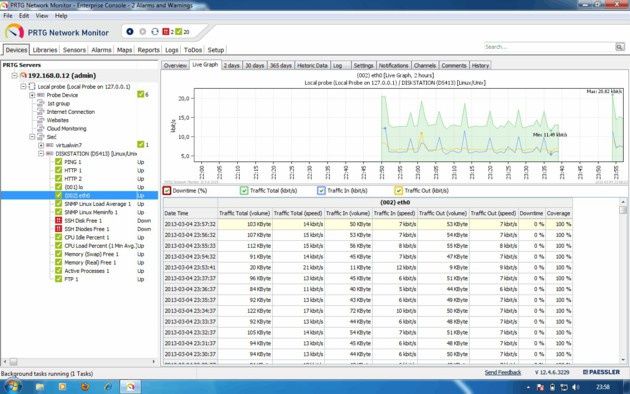Click the Send Feedback link

tap(503, 372)
